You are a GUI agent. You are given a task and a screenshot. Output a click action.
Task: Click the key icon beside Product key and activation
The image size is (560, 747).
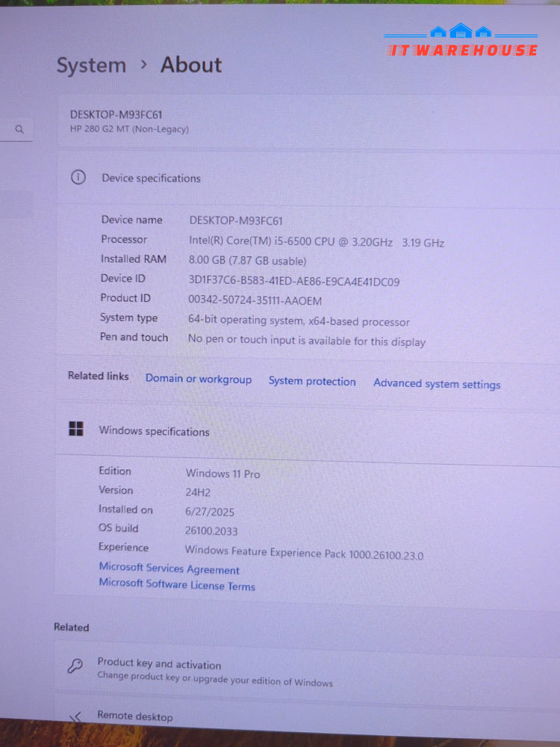pyautogui.click(x=75, y=666)
